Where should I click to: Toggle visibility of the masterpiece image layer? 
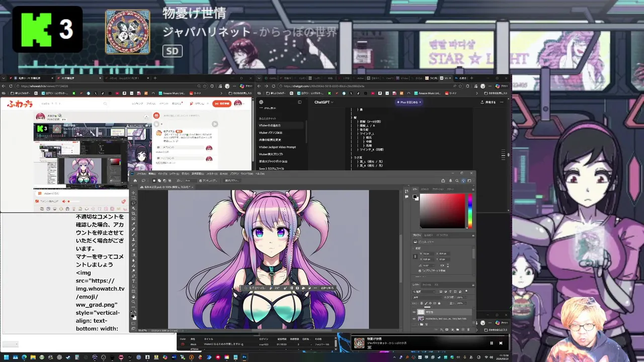(414, 319)
